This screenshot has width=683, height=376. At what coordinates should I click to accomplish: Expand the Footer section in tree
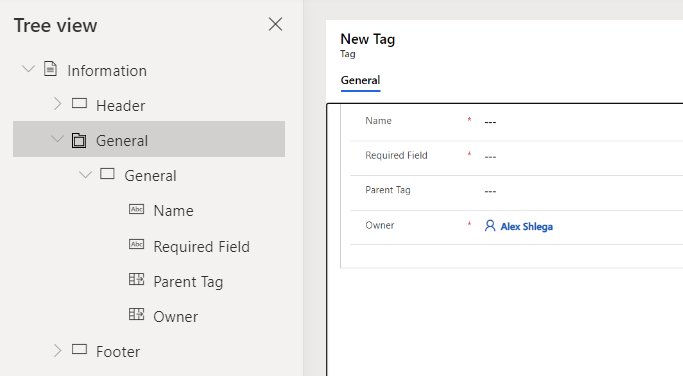57,350
